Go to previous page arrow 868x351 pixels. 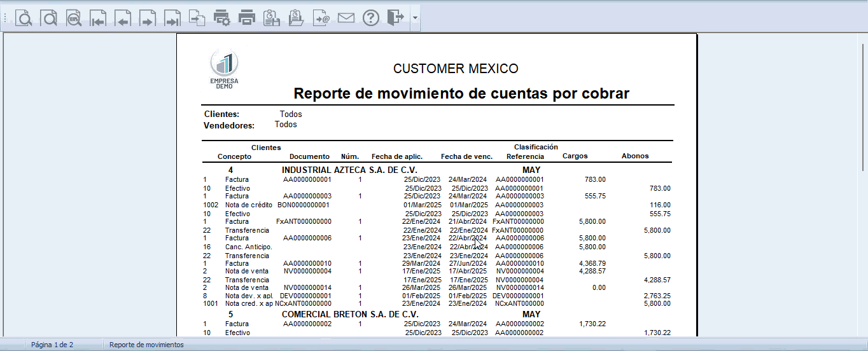(x=123, y=18)
